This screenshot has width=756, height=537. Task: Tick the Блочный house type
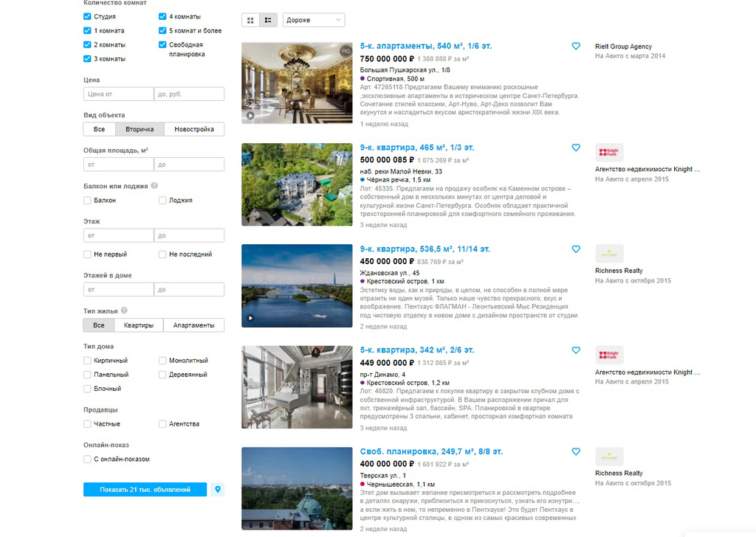tap(87, 389)
